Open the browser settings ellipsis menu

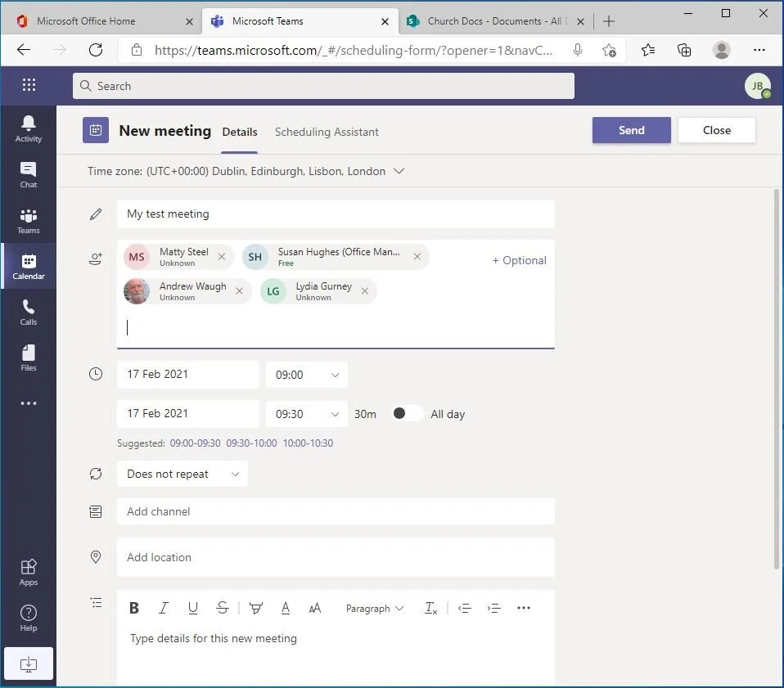coord(759,50)
